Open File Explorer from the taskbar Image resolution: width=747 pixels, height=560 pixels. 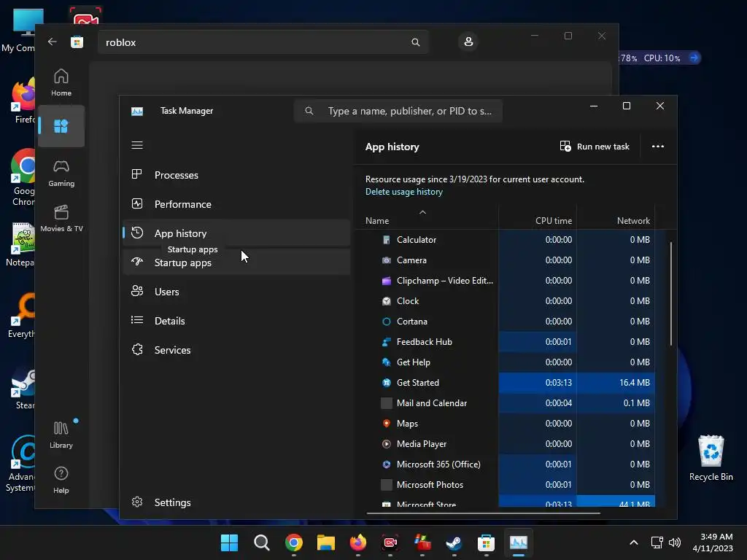click(326, 542)
